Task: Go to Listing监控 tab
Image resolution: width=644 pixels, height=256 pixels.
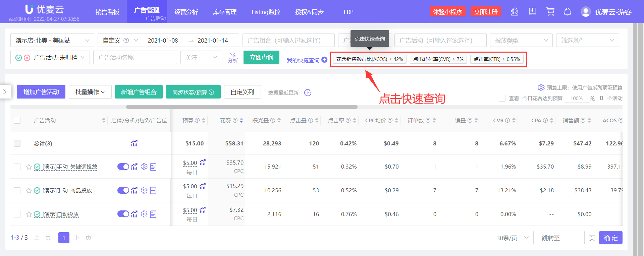Action: (x=266, y=12)
